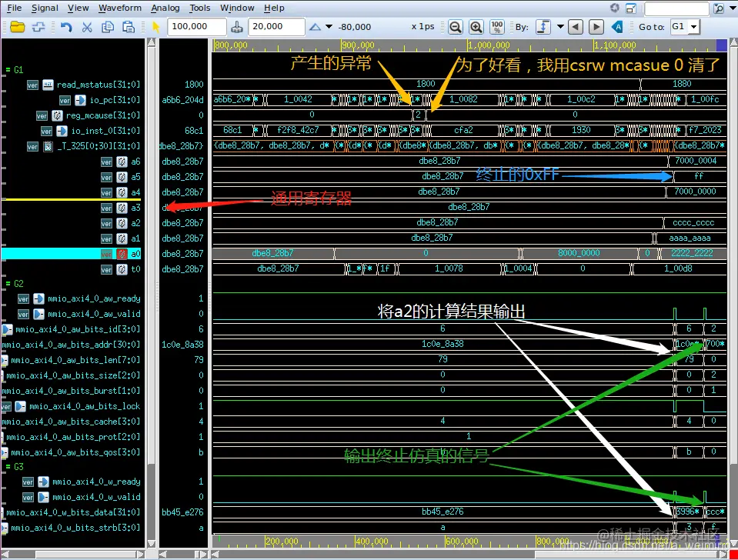Select register signal t0
The height and width of the screenshot is (560, 738).
(x=135, y=269)
